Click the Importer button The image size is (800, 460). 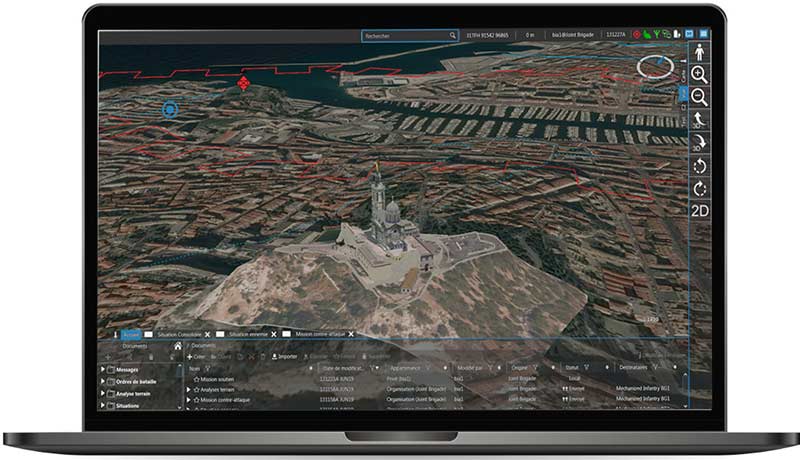tap(285, 356)
